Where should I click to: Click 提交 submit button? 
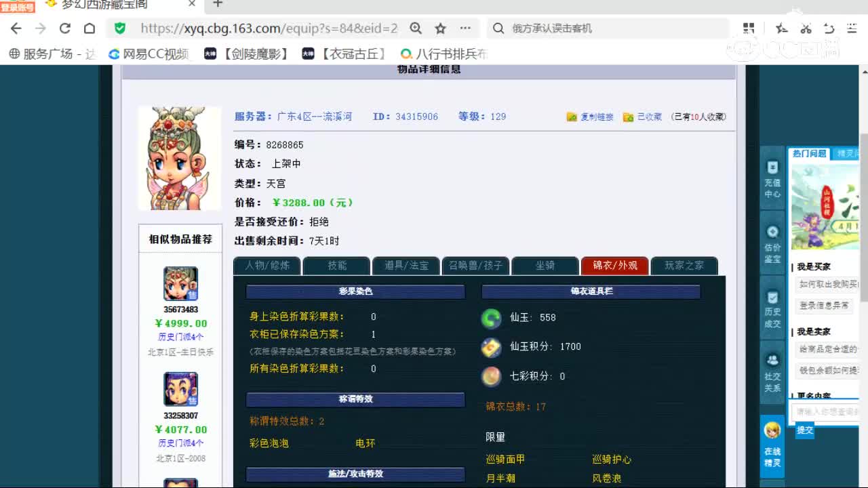click(x=805, y=430)
